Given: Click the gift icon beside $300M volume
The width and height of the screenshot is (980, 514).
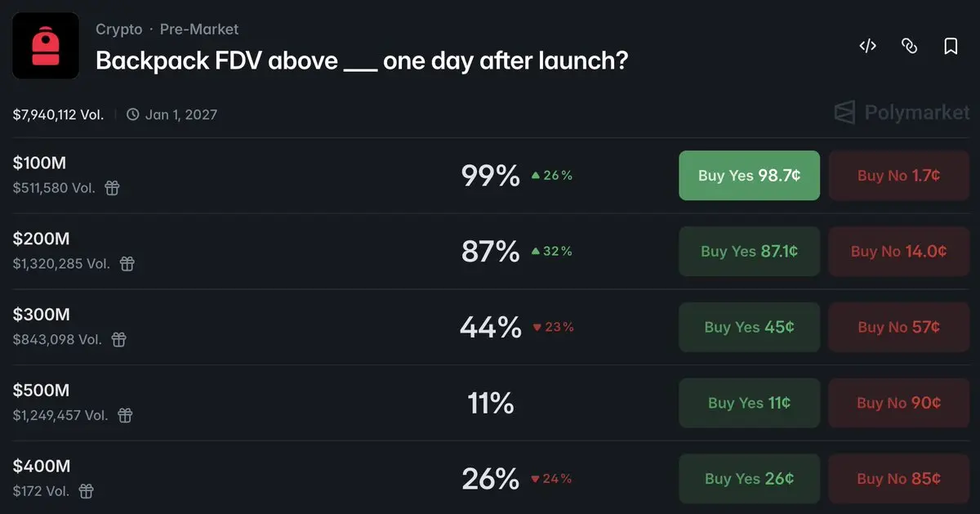Looking at the screenshot, I should pos(119,339).
